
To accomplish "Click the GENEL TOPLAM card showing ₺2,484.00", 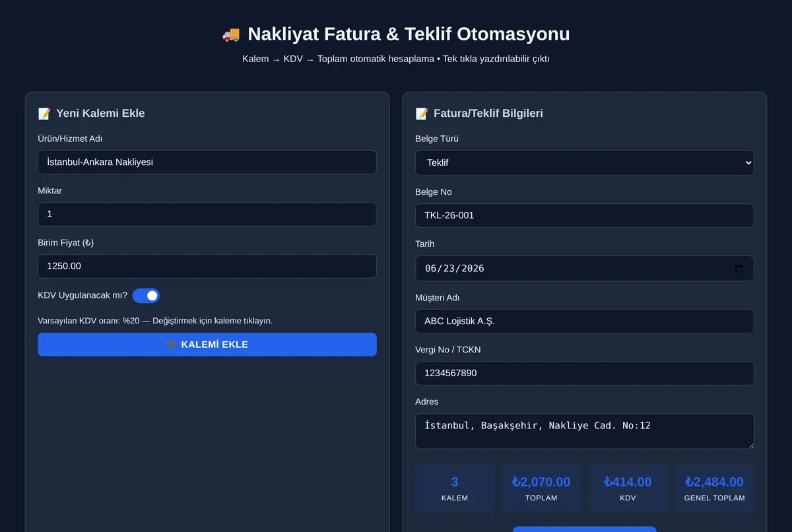I will [x=714, y=488].
